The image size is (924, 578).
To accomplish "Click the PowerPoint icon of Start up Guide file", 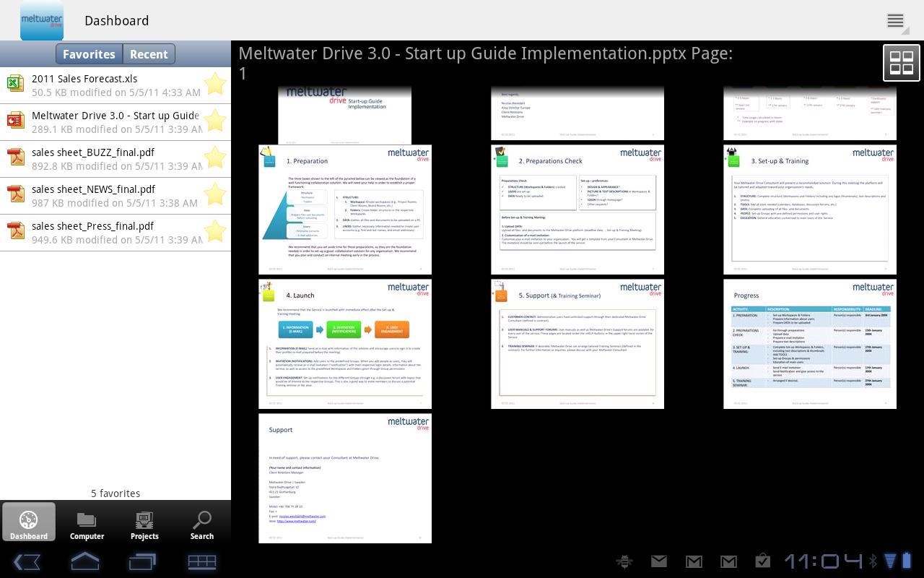I will (x=15, y=120).
